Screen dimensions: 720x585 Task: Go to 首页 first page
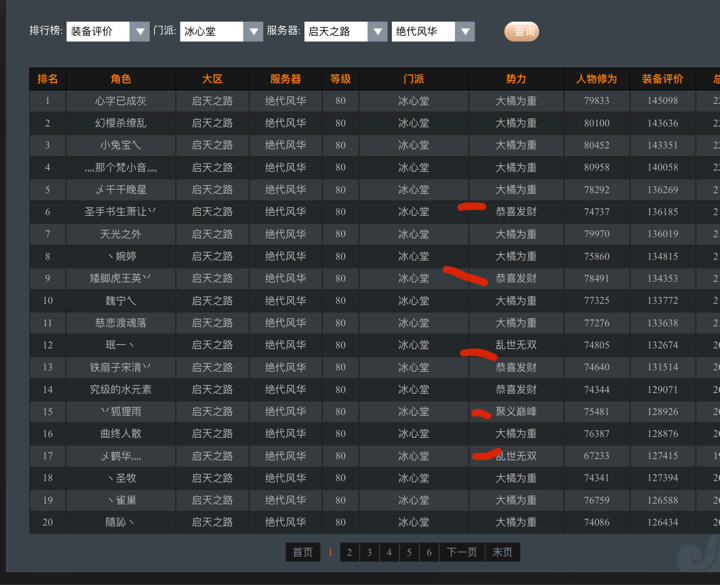302,552
